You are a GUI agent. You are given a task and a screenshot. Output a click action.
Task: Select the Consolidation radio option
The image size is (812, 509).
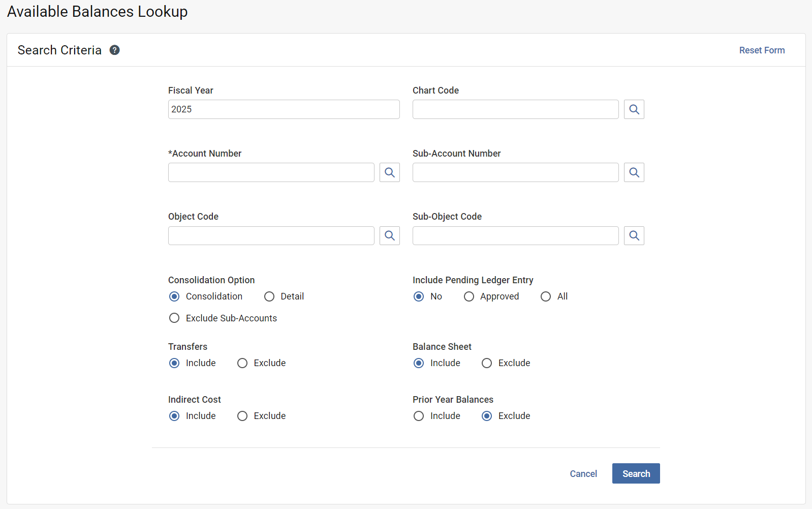(174, 296)
